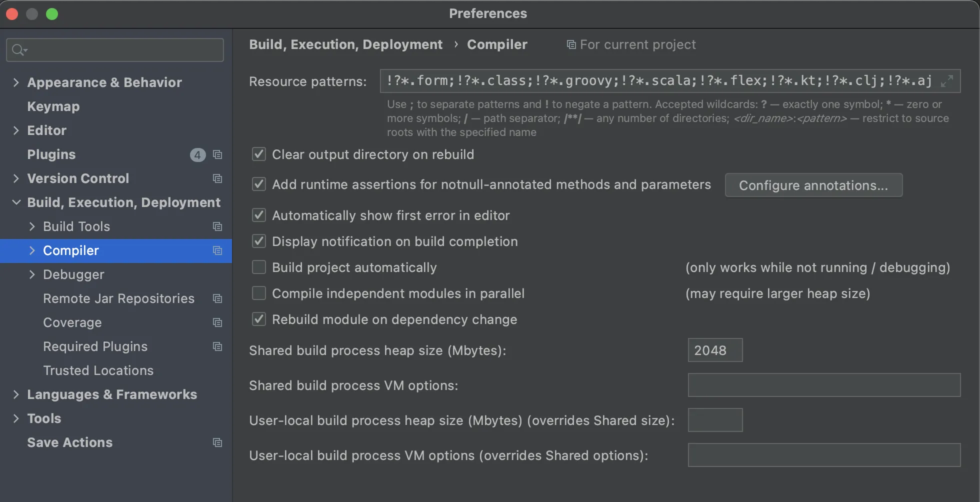Expand the Resource patterns field with arrow icon

pyautogui.click(x=947, y=81)
